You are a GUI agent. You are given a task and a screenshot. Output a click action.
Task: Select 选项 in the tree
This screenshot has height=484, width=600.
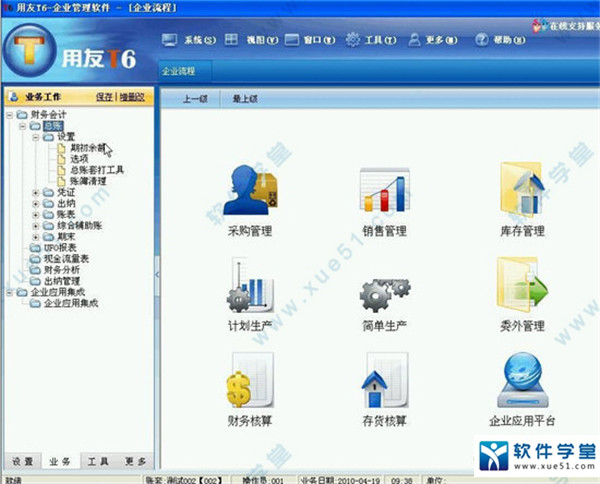(79, 159)
